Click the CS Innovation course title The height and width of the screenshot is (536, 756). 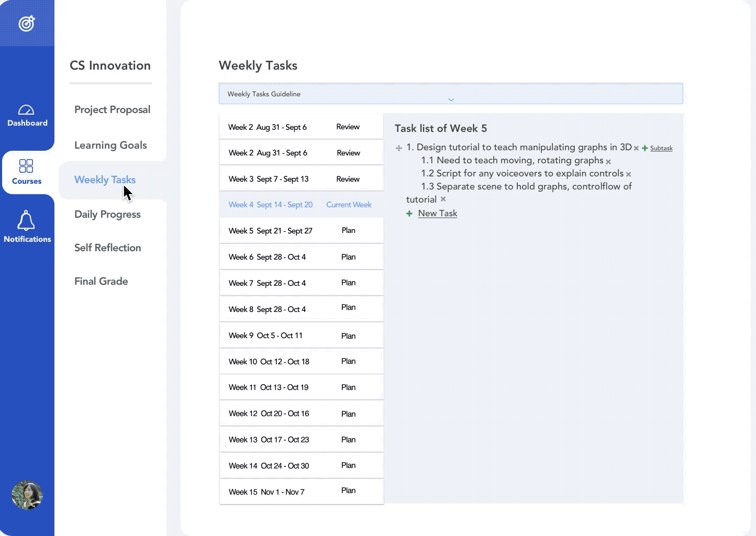pyautogui.click(x=110, y=65)
